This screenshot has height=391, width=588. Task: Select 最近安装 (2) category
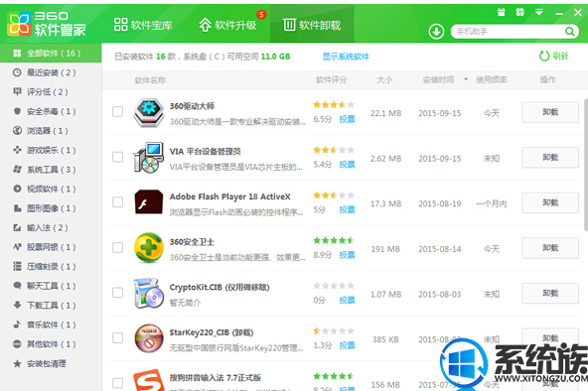coord(51,72)
